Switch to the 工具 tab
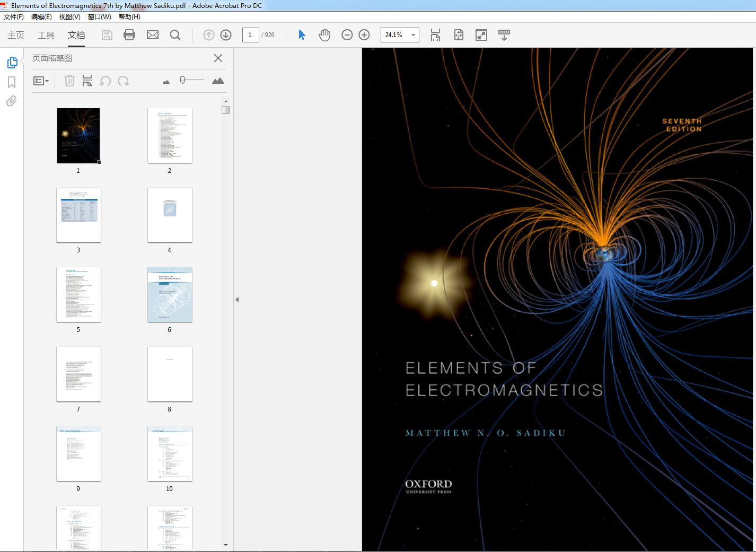Image resolution: width=756 pixels, height=552 pixels. pos(46,35)
